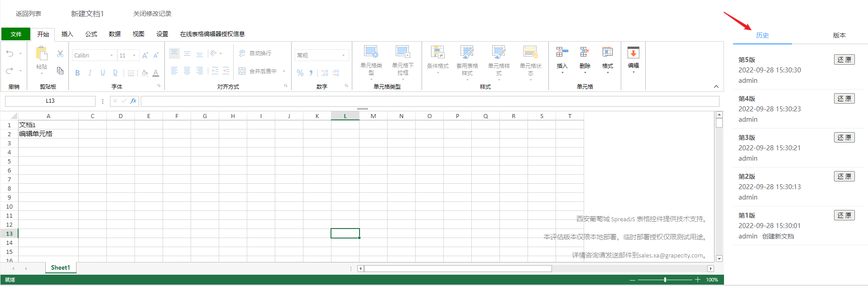
Task: Switch to the 插入 ribbon tab
Action: pos(67,34)
